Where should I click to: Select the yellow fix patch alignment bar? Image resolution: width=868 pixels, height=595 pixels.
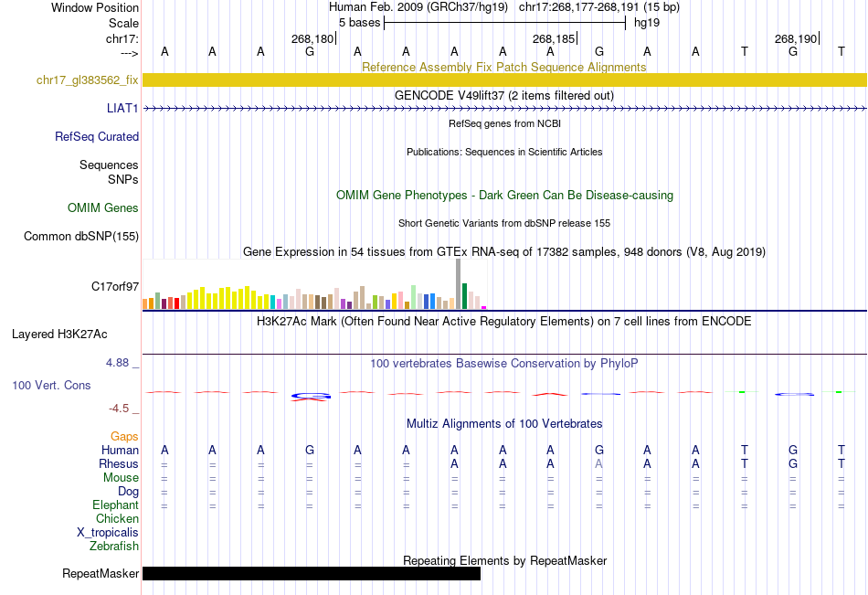click(x=504, y=80)
